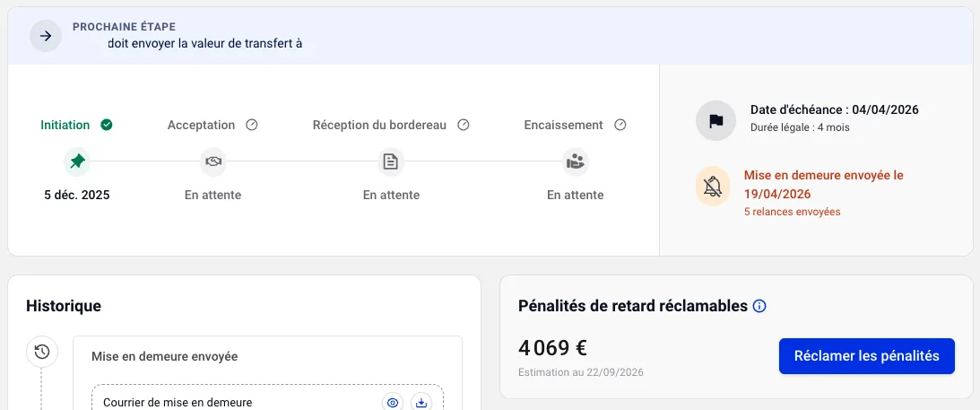Click "doit envoyer la valeur de transfert à"
The image size is (980, 410).
click(x=205, y=44)
